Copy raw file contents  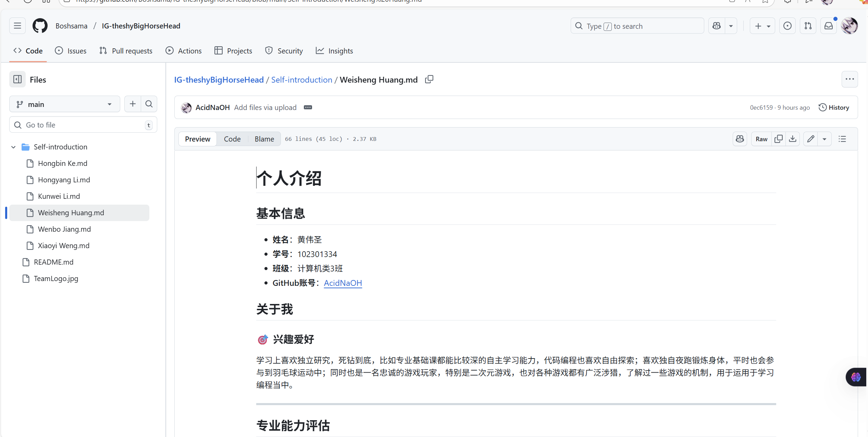(x=778, y=139)
